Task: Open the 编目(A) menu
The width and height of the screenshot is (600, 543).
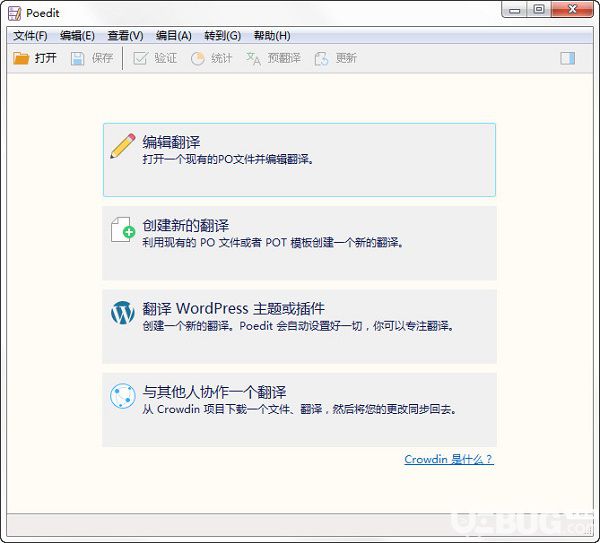Action: click(x=174, y=36)
